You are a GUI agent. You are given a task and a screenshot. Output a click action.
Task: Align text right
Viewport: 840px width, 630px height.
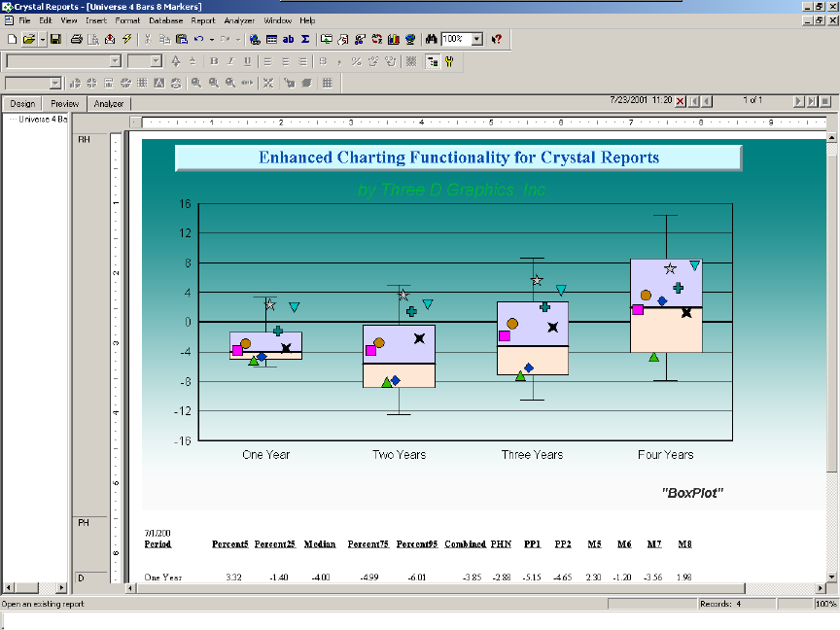tap(302, 61)
